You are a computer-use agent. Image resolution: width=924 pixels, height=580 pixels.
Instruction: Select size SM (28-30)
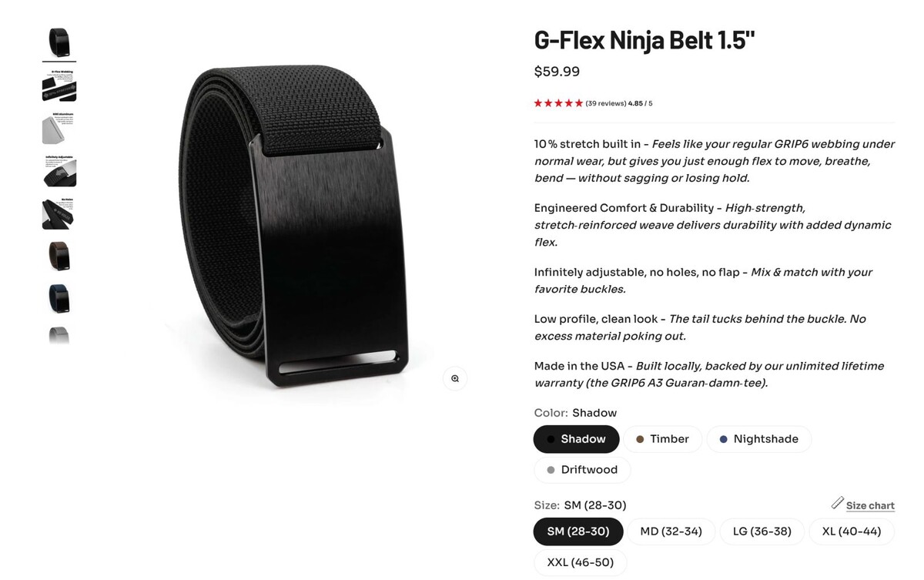577,531
